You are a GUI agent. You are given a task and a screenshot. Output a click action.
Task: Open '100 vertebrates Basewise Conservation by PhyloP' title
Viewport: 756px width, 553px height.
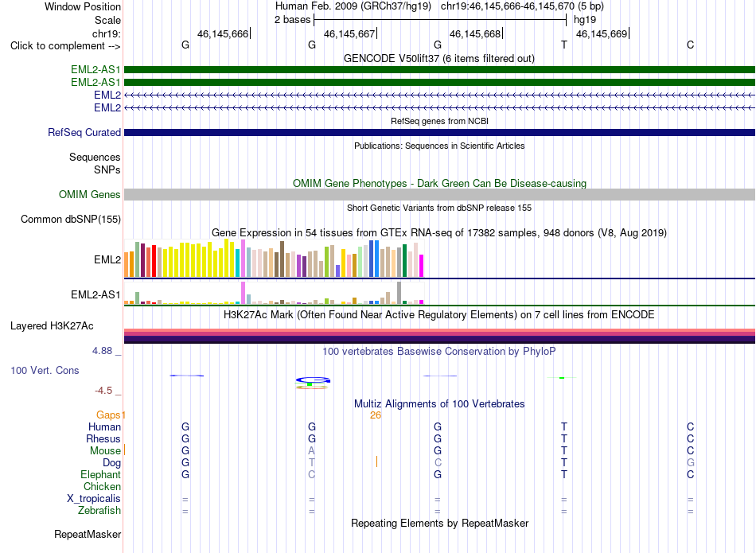(x=439, y=352)
